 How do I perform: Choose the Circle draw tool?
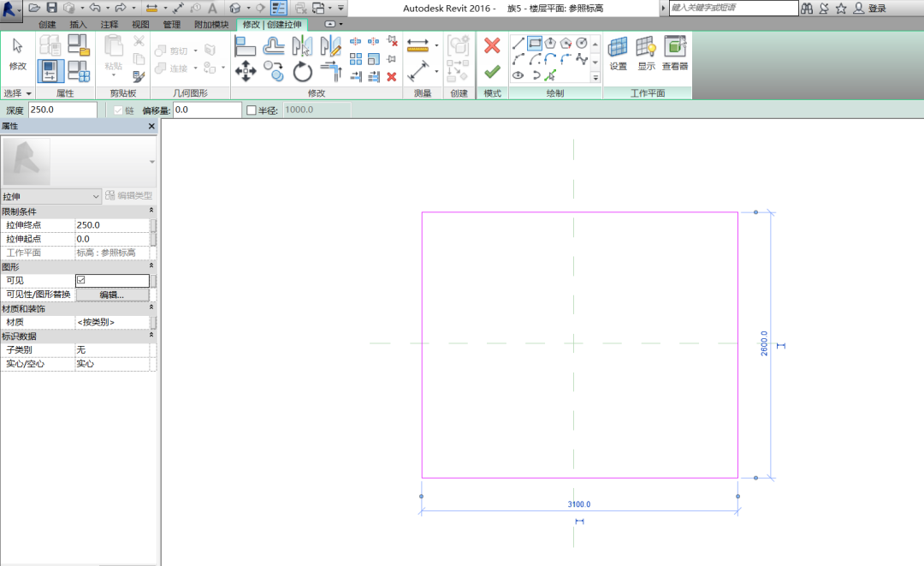click(x=582, y=43)
